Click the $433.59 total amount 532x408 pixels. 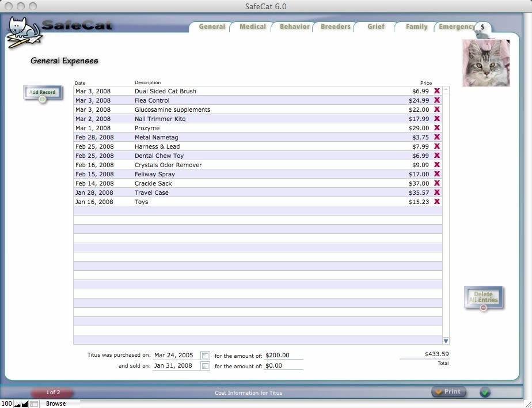click(x=436, y=354)
